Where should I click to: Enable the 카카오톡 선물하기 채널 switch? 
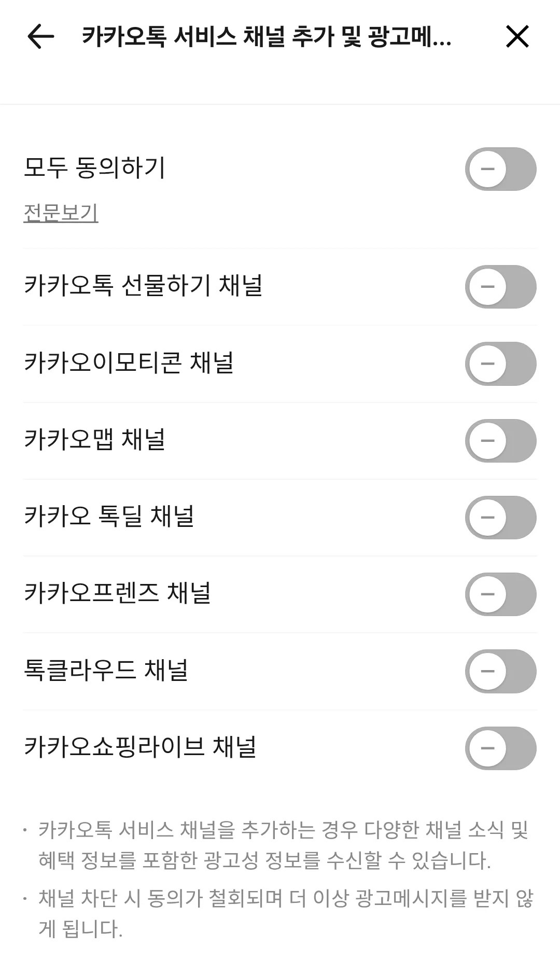[x=500, y=287]
